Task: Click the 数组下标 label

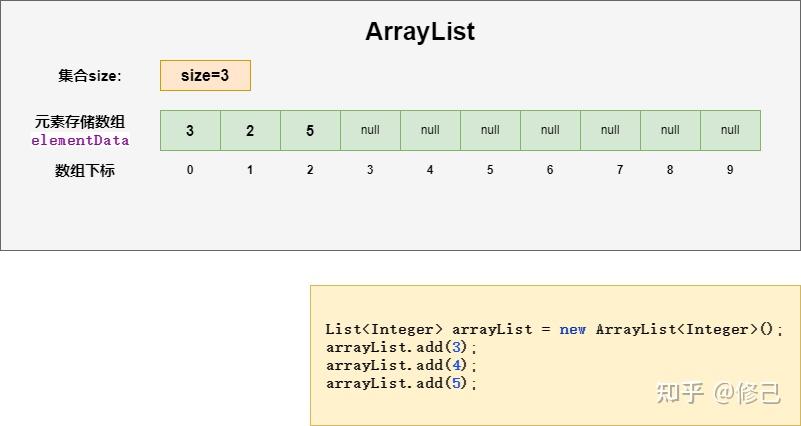Action: 85,170
